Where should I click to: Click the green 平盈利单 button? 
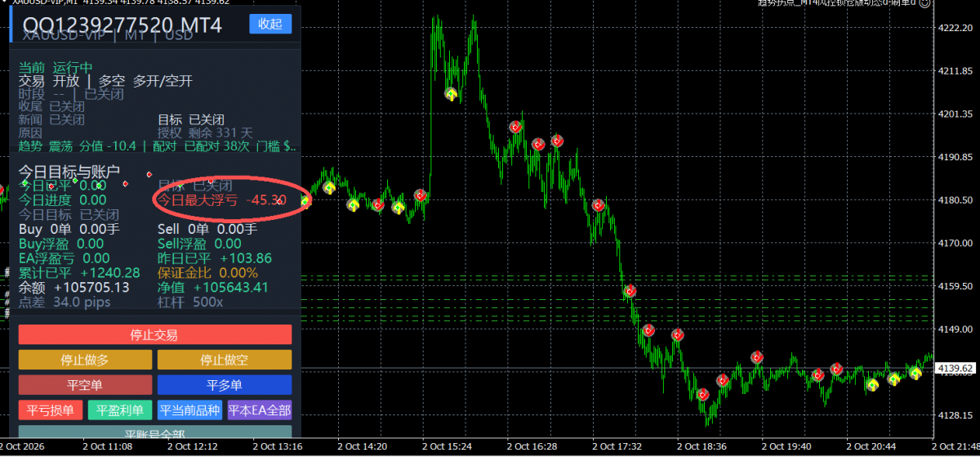point(119,410)
